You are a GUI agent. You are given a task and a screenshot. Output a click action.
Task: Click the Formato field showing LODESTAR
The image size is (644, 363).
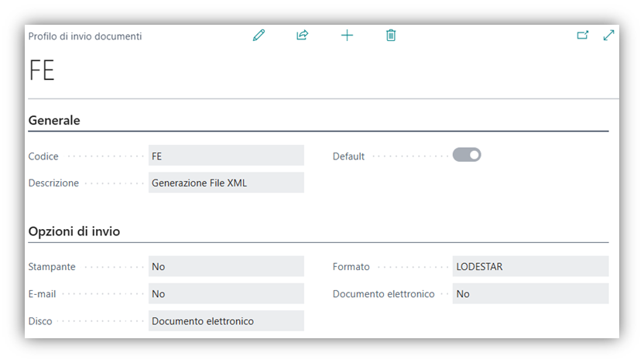point(530,267)
